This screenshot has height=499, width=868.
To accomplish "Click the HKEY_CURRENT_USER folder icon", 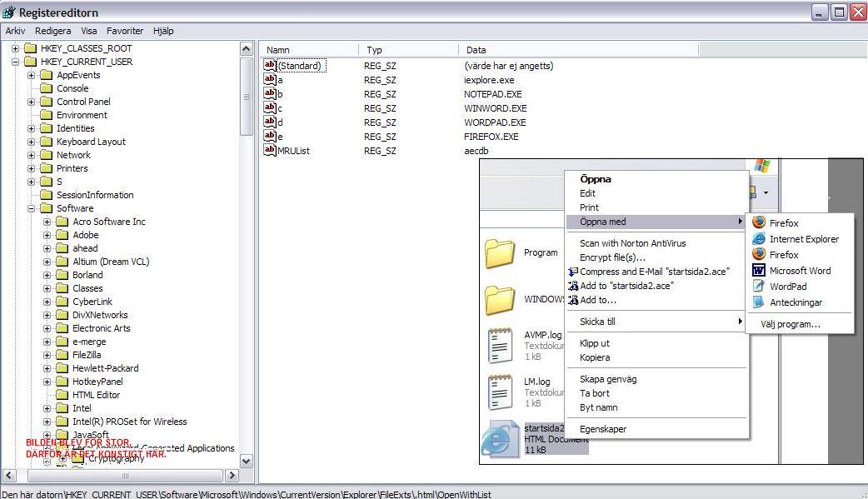I will (31, 62).
